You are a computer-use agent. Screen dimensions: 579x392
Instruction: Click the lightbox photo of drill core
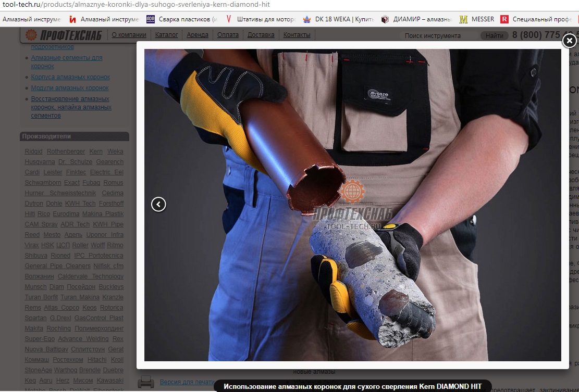click(353, 205)
